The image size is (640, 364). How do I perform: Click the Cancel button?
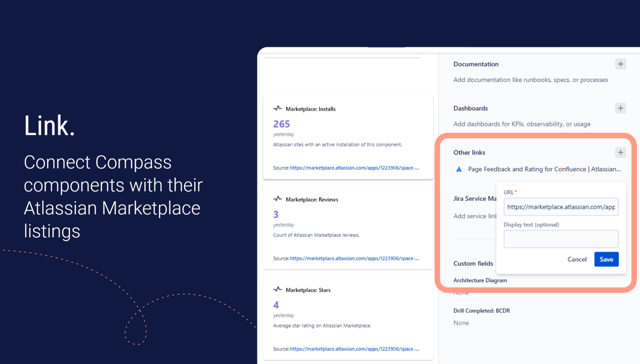[x=577, y=259]
